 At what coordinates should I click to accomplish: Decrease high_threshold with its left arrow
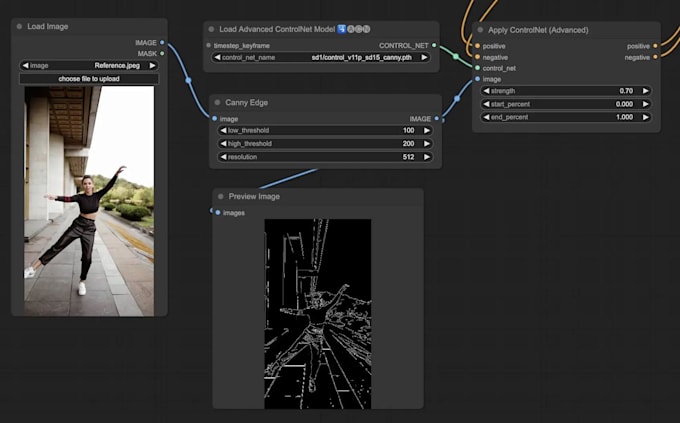[x=223, y=144]
